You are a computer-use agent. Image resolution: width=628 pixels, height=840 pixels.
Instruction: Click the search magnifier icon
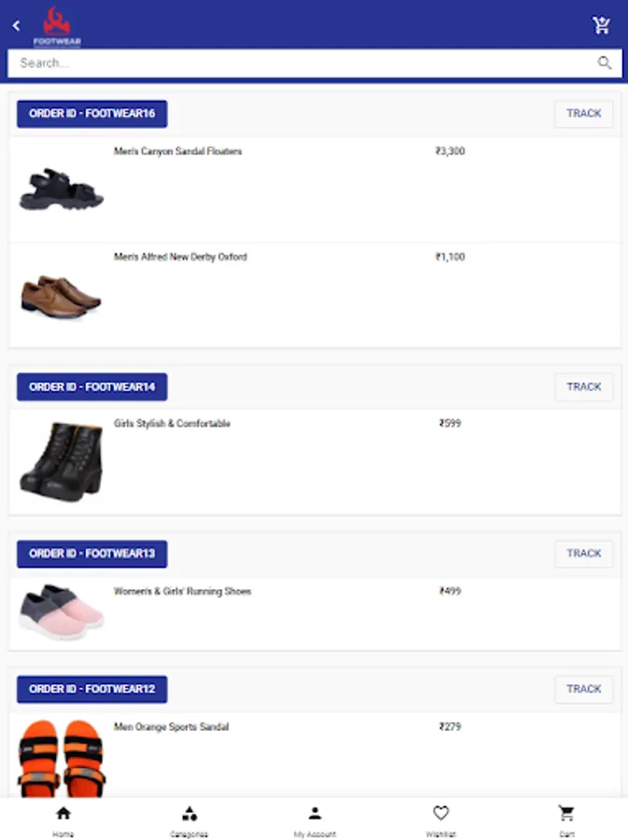tap(605, 63)
